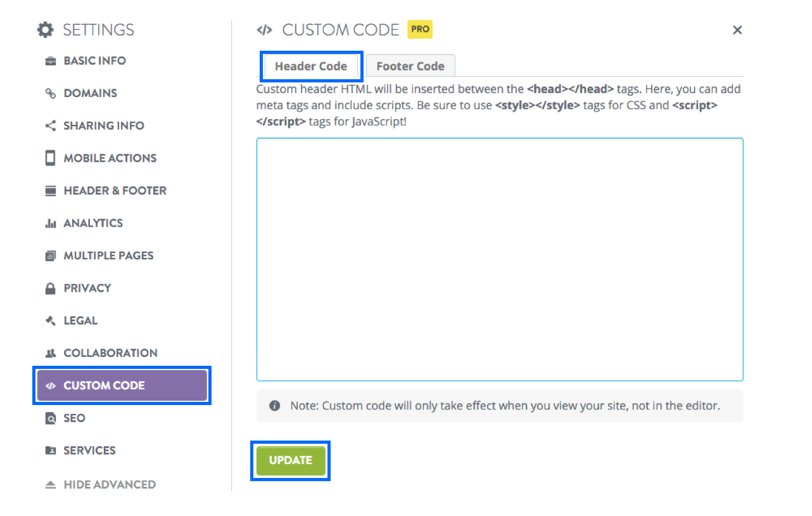Click the SEO magnifier icon
Viewport: 812px width, 516px height.
coord(51,418)
